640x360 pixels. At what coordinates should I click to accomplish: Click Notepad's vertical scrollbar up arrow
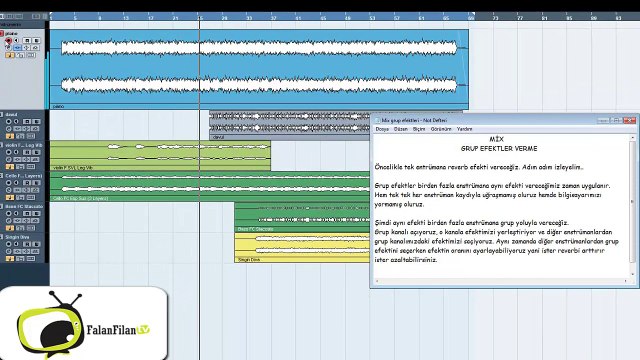(633, 138)
